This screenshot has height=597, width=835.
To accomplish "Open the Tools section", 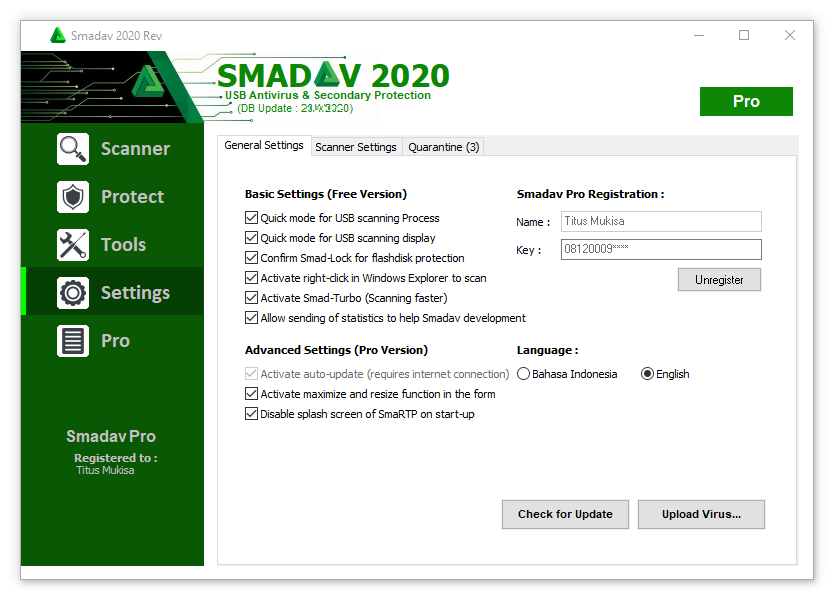I will 124,244.
